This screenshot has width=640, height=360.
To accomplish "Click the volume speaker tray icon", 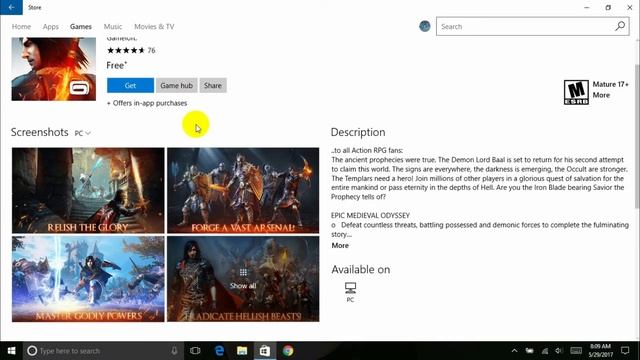I will click(559, 351).
